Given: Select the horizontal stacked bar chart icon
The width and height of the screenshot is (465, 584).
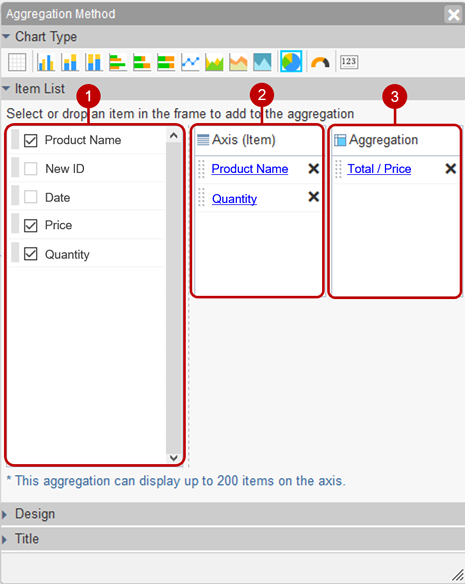Looking at the screenshot, I should [x=142, y=62].
